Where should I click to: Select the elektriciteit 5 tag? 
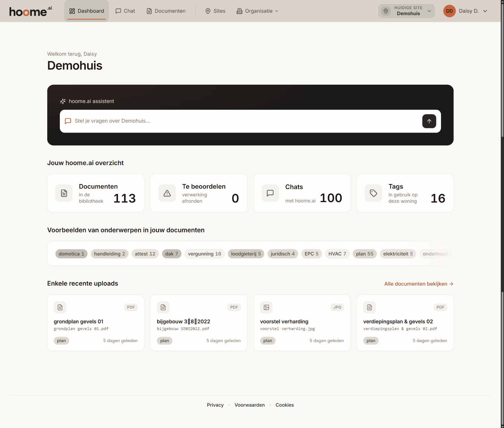[x=398, y=254]
